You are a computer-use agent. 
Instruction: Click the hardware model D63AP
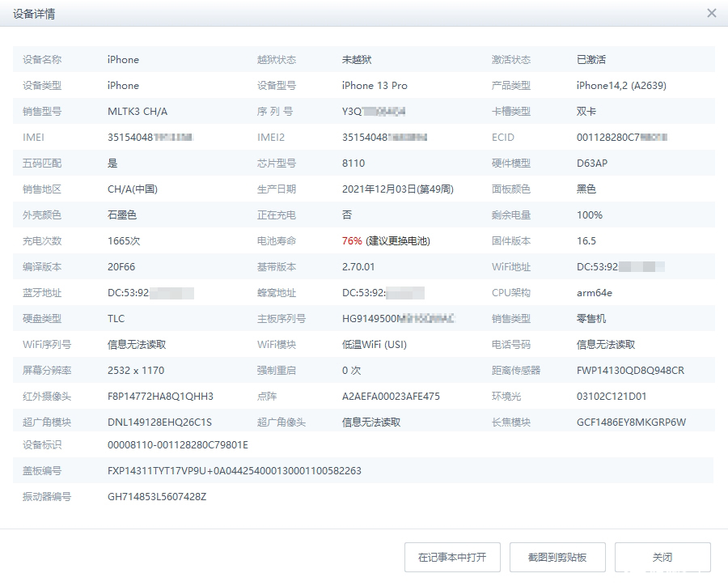[x=592, y=163]
